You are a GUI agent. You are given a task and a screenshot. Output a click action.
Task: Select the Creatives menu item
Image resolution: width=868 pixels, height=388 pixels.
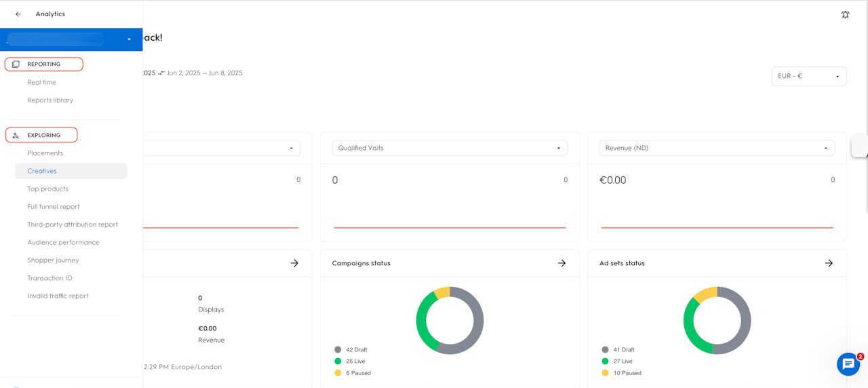42,171
